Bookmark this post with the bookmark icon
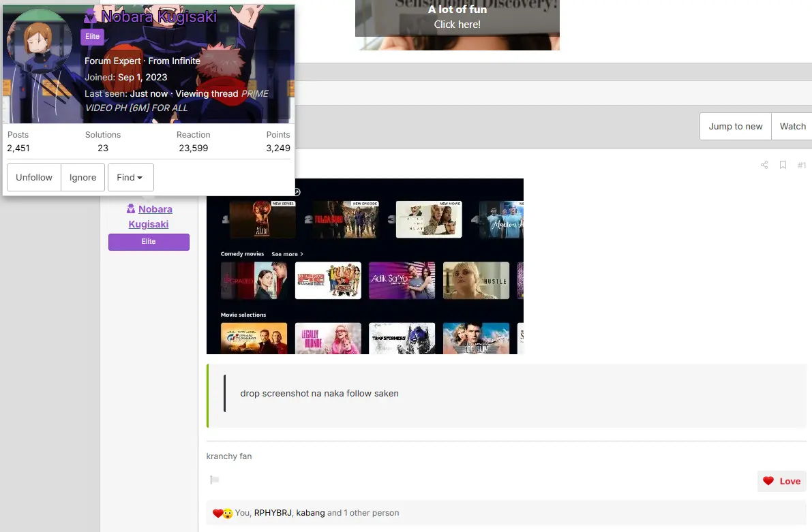The image size is (812, 532). coord(783,165)
